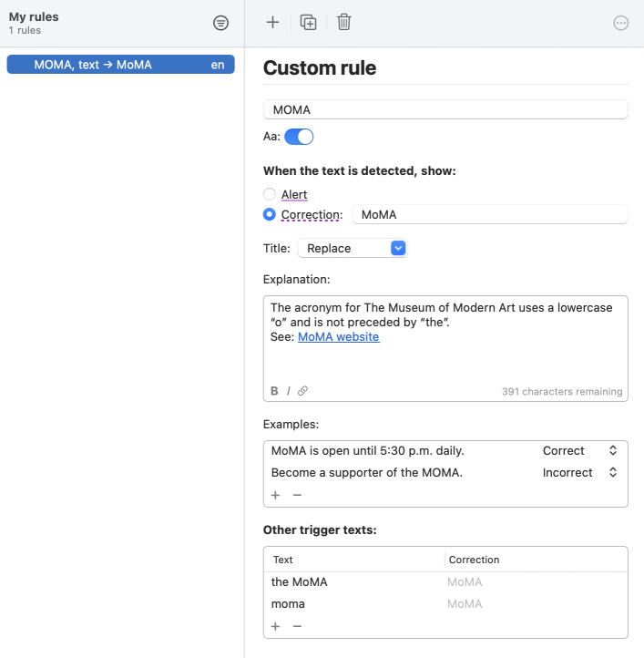This screenshot has height=658, width=644.
Task: Click the filter rules icon
Action: coord(220,24)
